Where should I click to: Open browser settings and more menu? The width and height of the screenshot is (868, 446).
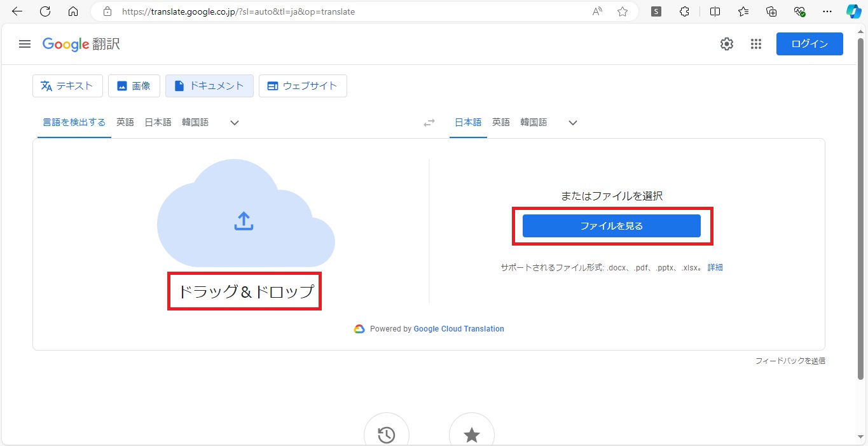(827, 11)
